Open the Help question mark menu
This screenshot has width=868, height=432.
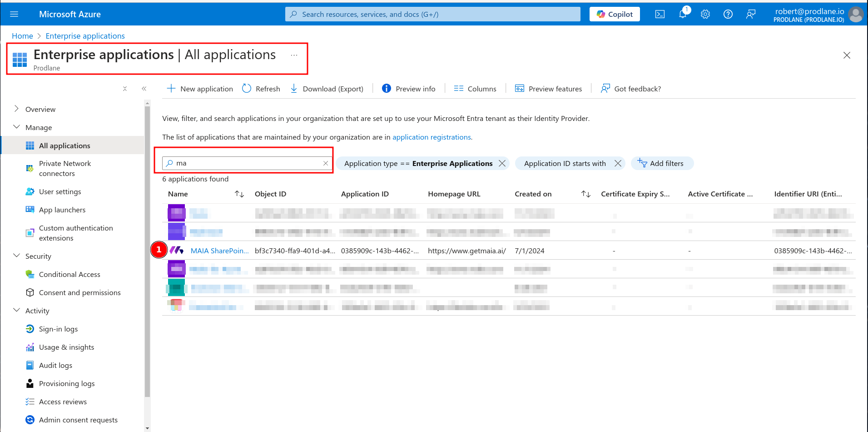pyautogui.click(x=728, y=14)
